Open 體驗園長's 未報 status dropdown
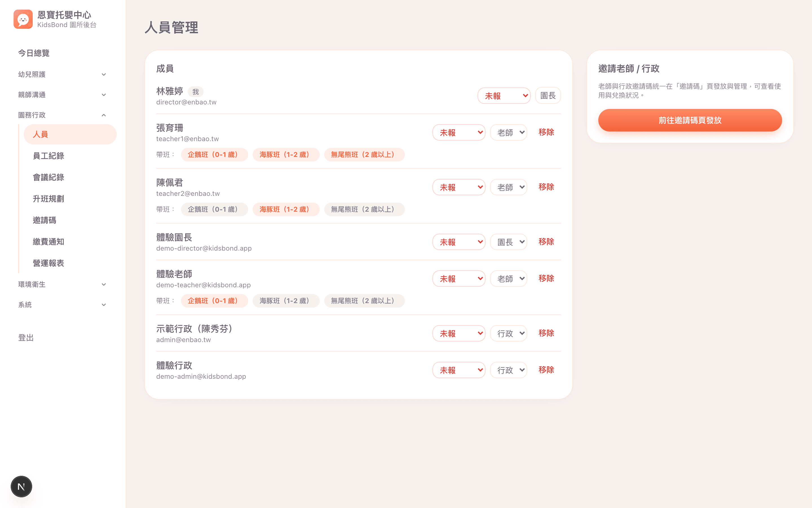Screen dimensions: 812x508 [x=459, y=242]
